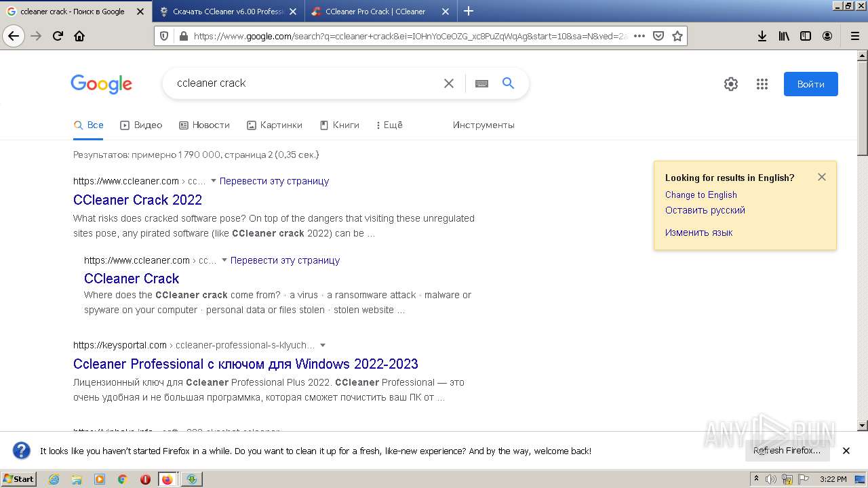Reload the current page
This screenshot has height=488, width=868.
pos(58,36)
